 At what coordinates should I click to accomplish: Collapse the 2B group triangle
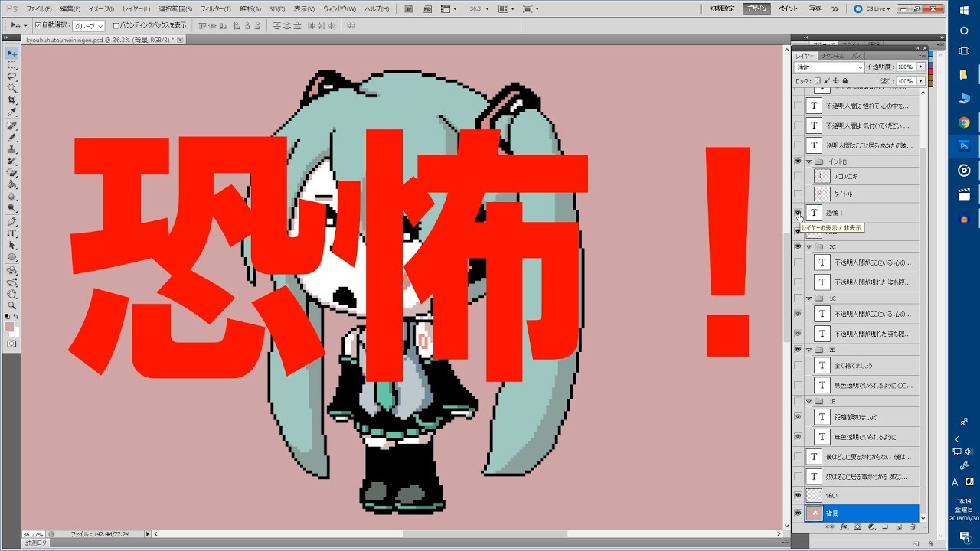point(809,350)
